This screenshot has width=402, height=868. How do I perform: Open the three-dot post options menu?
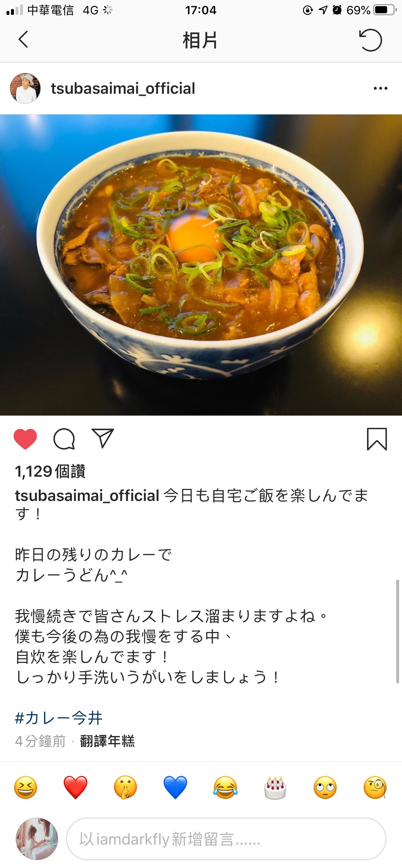click(x=380, y=89)
